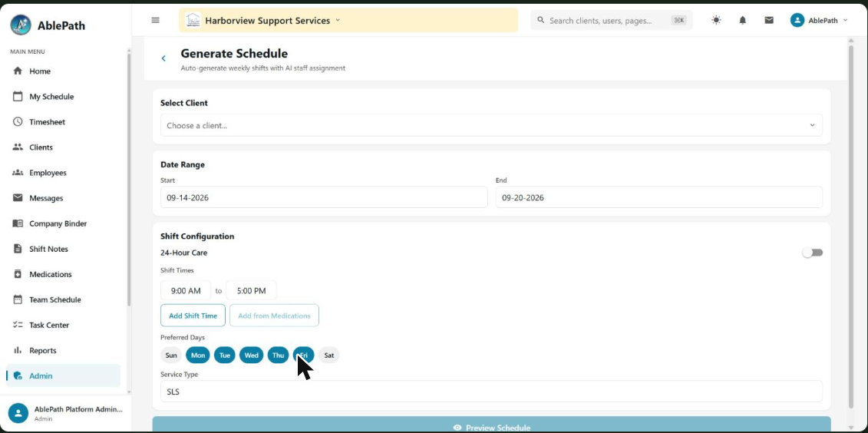Click the Company Binder book icon
This screenshot has height=433, width=868.
pyautogui.click(x=18, y=223)
